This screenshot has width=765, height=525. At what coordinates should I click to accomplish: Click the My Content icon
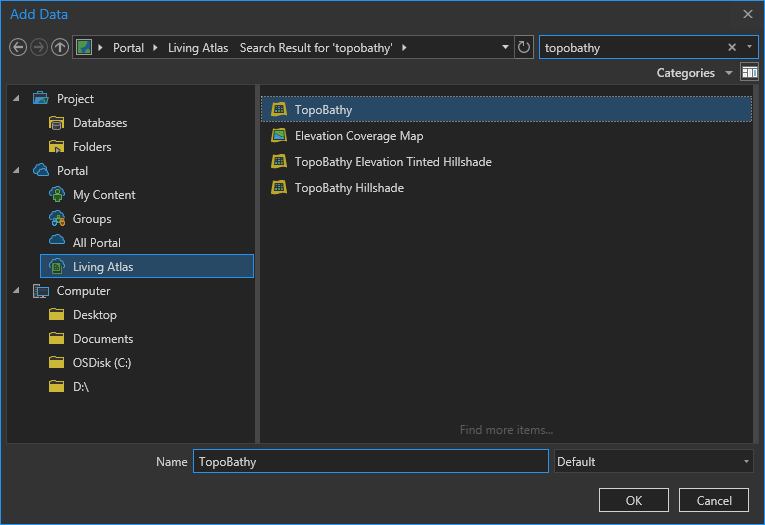(x=57, y=194)
